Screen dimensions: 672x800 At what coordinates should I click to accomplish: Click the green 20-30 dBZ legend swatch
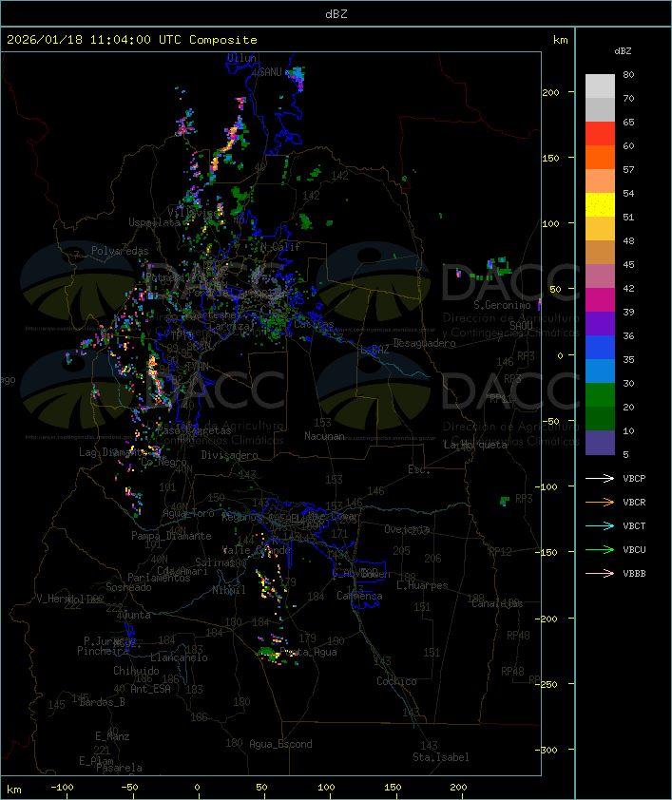click(600, 395)
